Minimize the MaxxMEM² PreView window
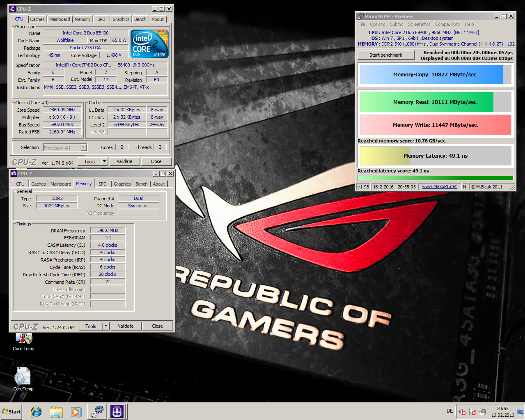 [497, 16]
